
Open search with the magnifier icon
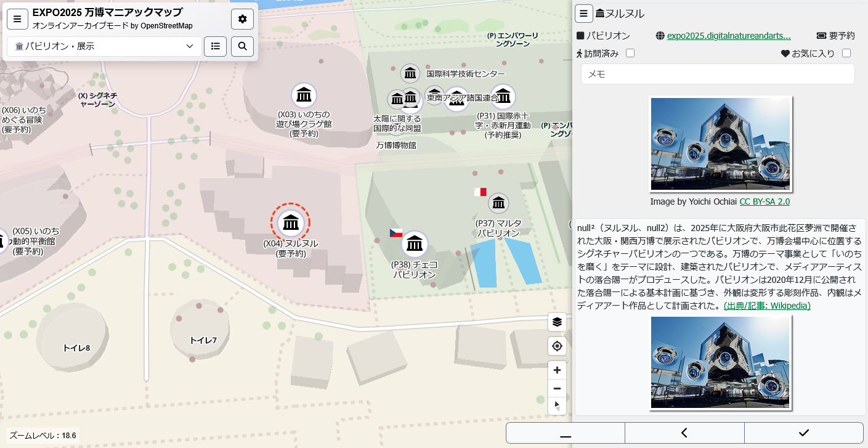(x=242, y=46)
